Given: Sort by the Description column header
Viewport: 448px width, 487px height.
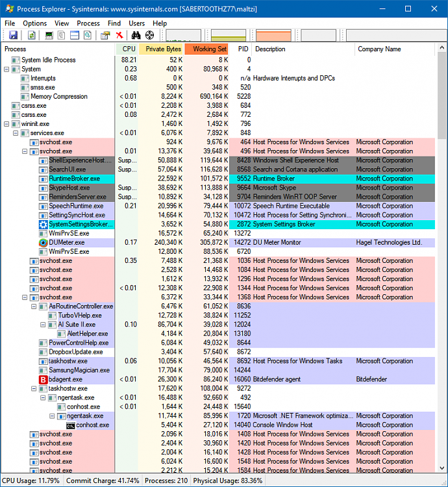Looking at the screenshot, I should [x=303, y=49].
